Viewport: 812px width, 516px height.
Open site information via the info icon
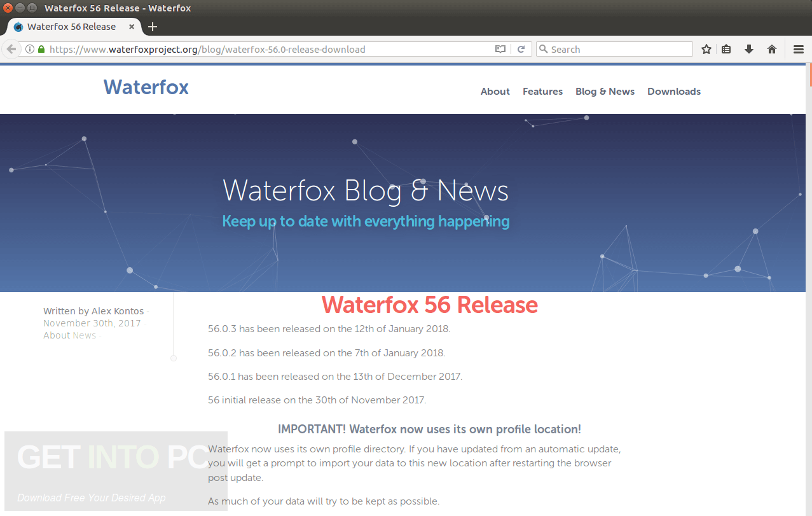pos(29,49)
